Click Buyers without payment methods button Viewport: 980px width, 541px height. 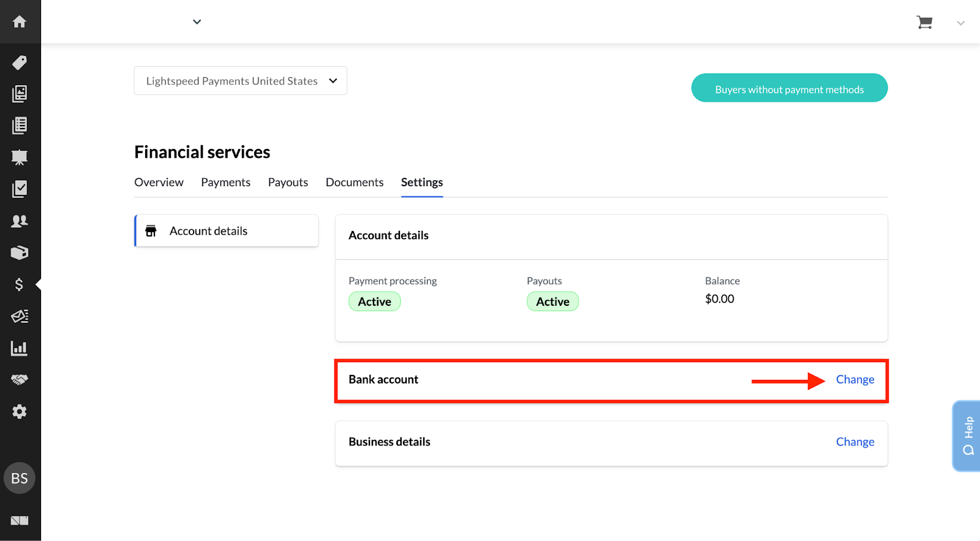click(789, 88)
